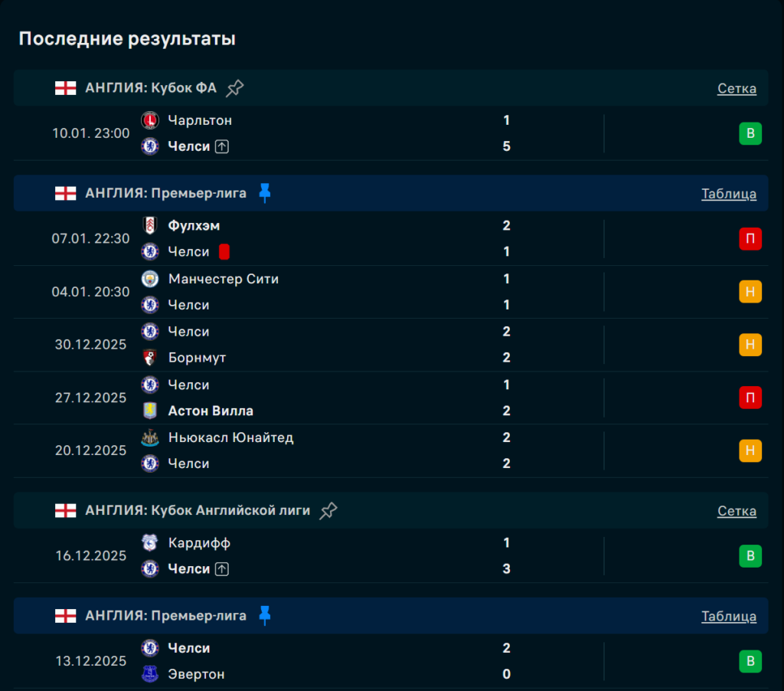
Task: Open Сетка for Кубок Английской лиги
Action: [x=737, y=511]
